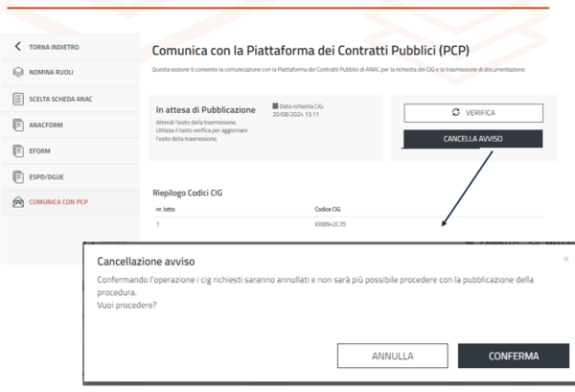Click the layers icon next to Nomina Ruoli
This screenshot has height=392, width=575.
[17, 72]
